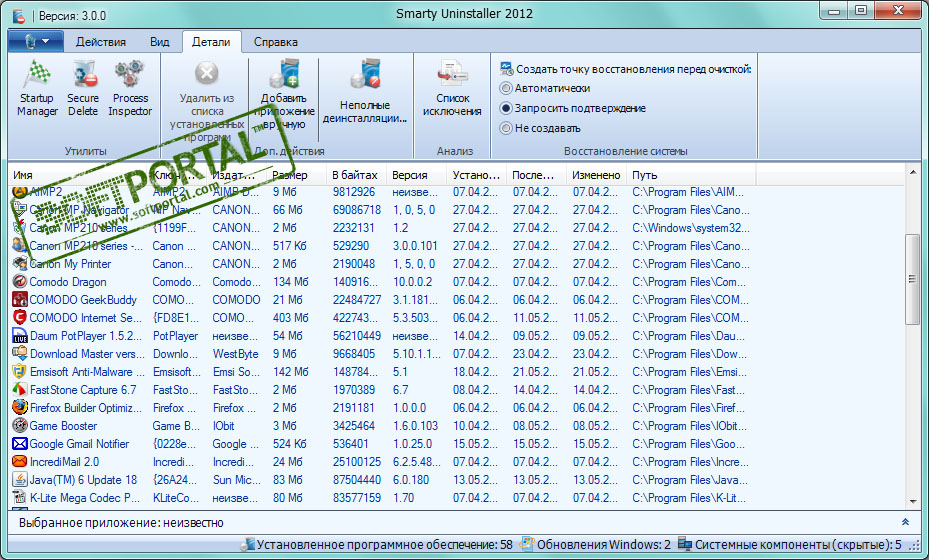Open the Справка tab
929x560 pixels.
click(x=276, y=42)
